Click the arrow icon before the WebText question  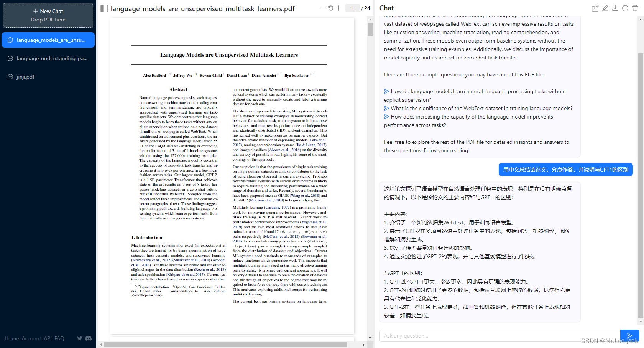(387, 108)
